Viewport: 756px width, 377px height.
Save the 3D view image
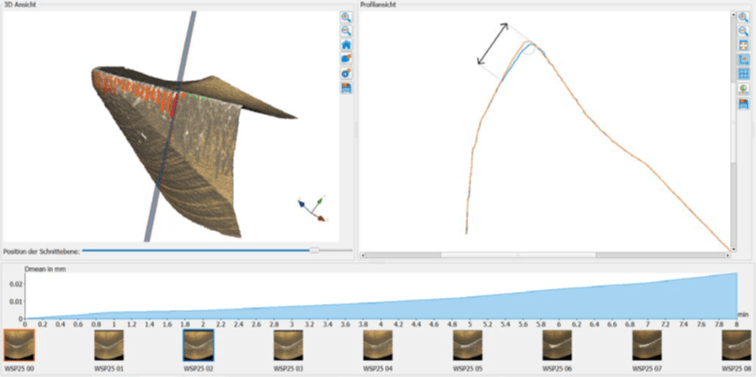point(346,88)
